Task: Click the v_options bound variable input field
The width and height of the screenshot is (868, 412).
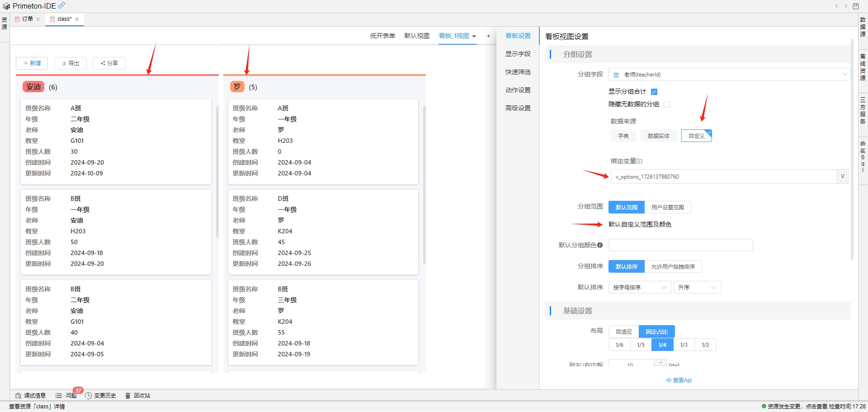Action: click(723, 177)
